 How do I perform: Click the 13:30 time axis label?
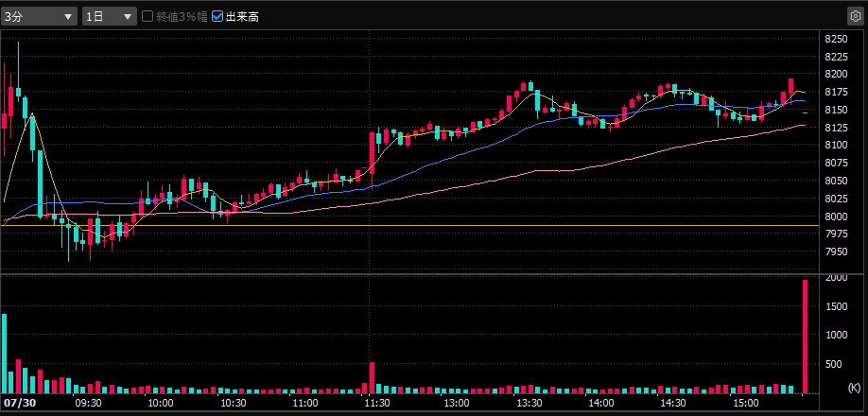[529, 404]
